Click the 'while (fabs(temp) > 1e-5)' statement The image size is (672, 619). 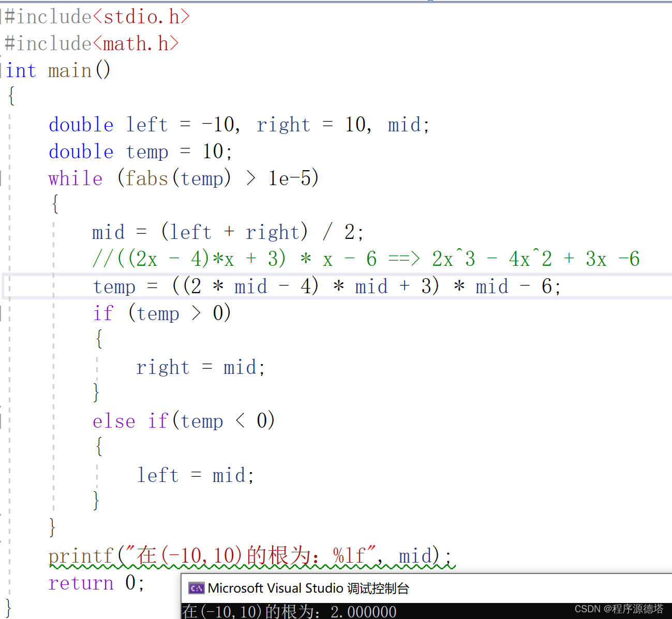(x=184, y=178)
